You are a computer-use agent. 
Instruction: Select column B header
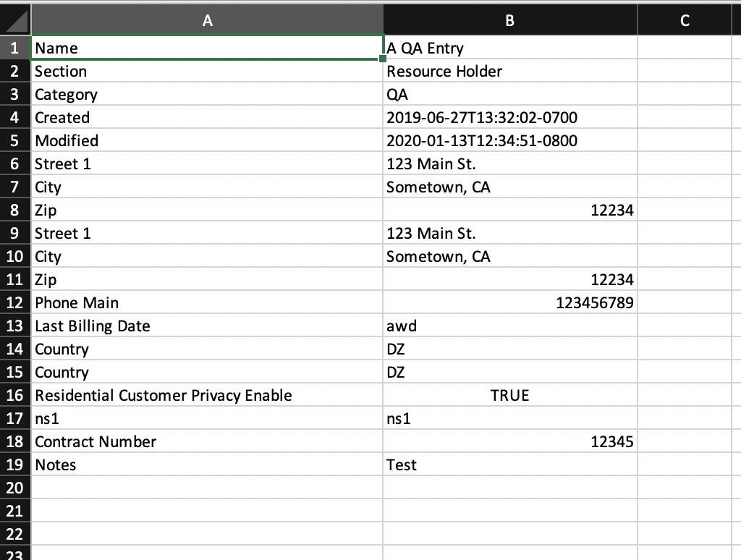click(509, 21)
